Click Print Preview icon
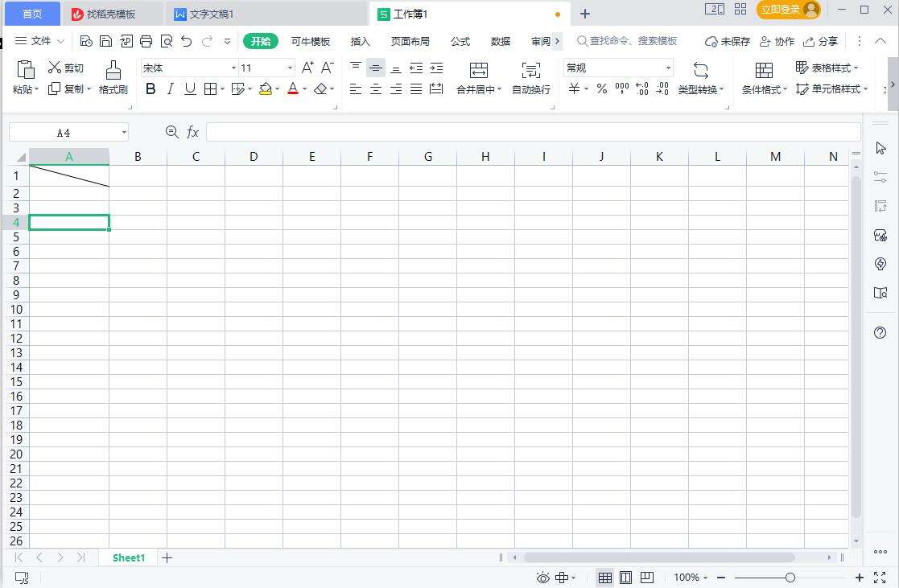 167,41
